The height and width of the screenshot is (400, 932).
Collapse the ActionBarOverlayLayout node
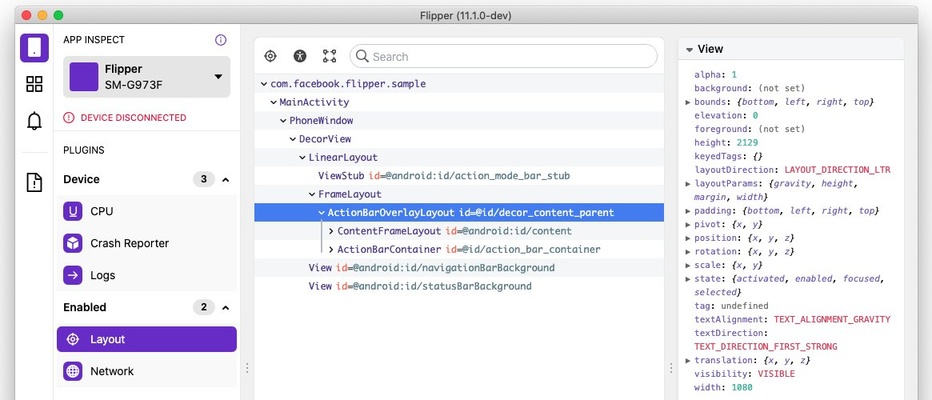(322, 213)
